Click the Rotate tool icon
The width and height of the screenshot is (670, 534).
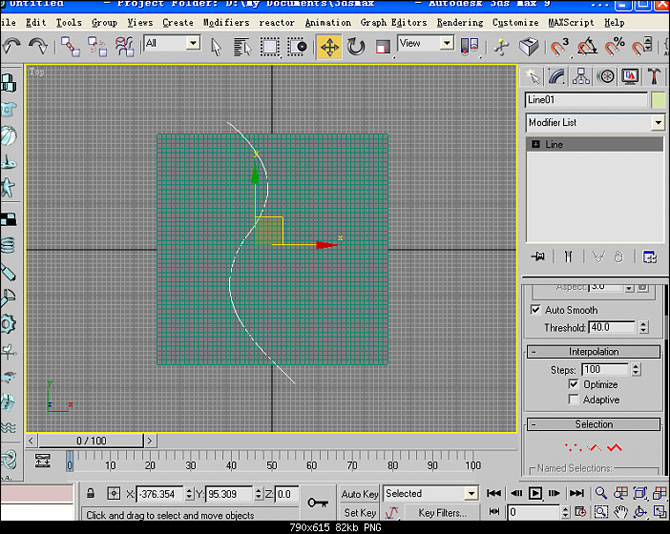(356, 46)
